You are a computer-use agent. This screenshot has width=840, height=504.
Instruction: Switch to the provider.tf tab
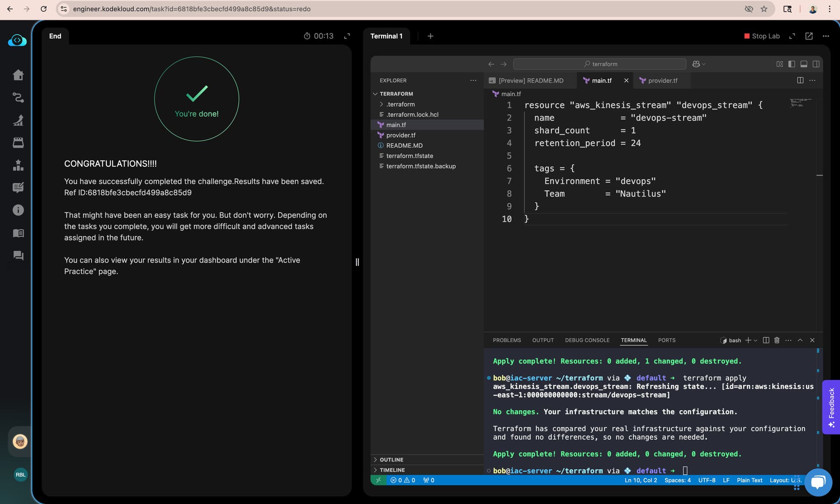point(662,80)
